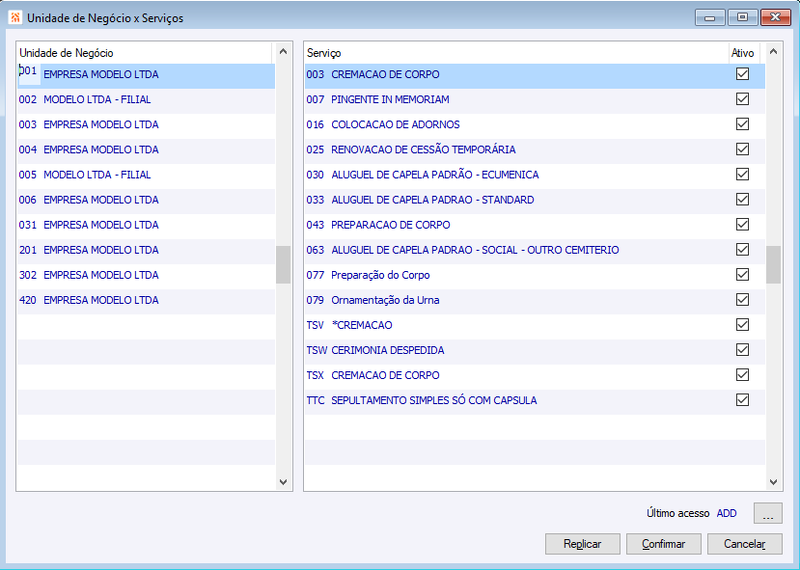Select unit 302 EMPRESA MODELO LTDA
The image size is (800, 570).
(x=146, y=276)
